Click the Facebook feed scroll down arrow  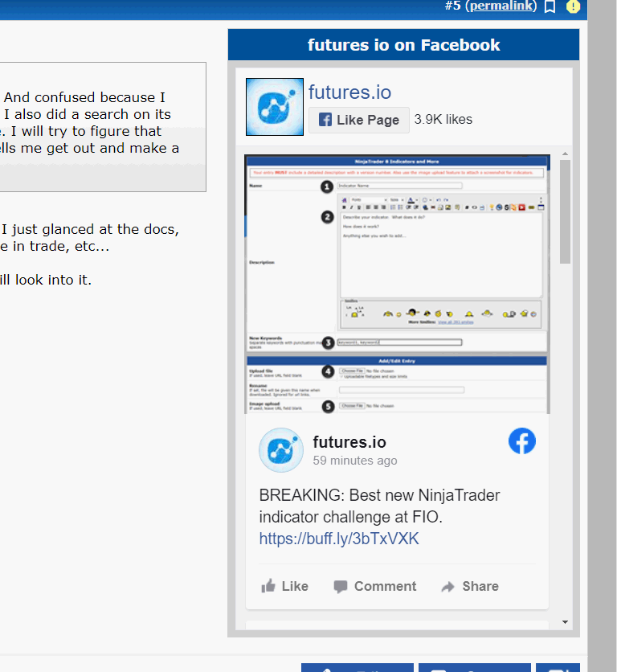tap(565, 622)
